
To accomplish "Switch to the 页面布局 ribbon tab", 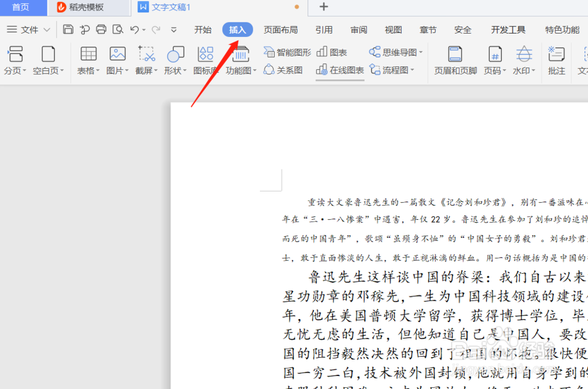I will (x=281, y=29).
